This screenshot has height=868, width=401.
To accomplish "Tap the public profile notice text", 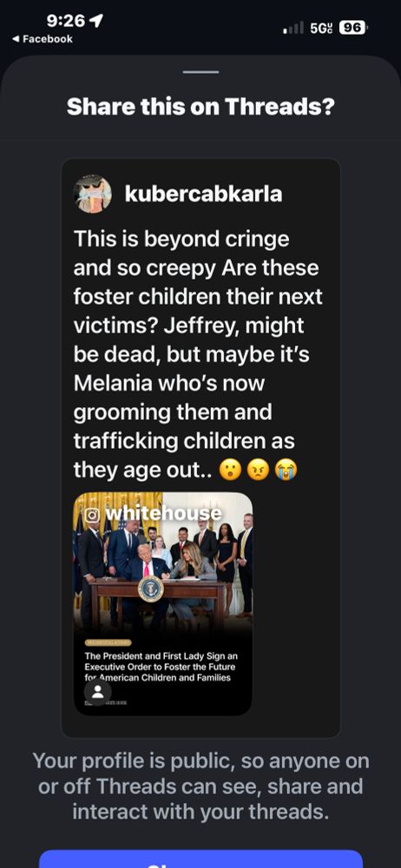I will [x=200, y=786].
